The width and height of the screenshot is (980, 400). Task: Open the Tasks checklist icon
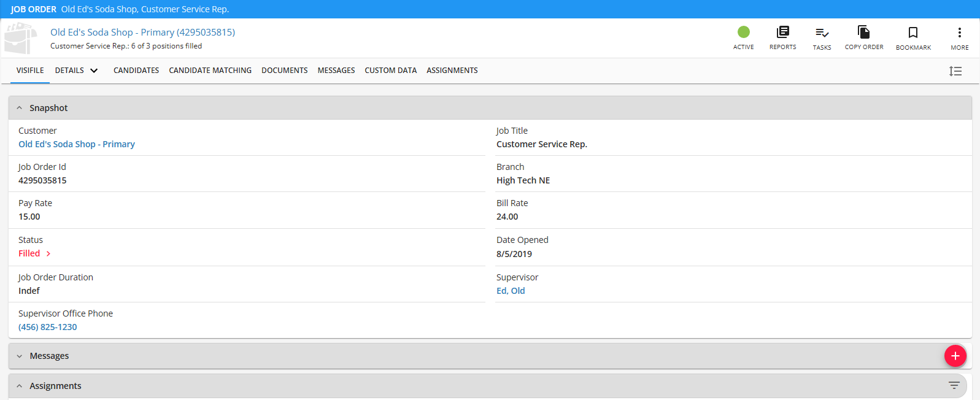(x=822, y=33)
